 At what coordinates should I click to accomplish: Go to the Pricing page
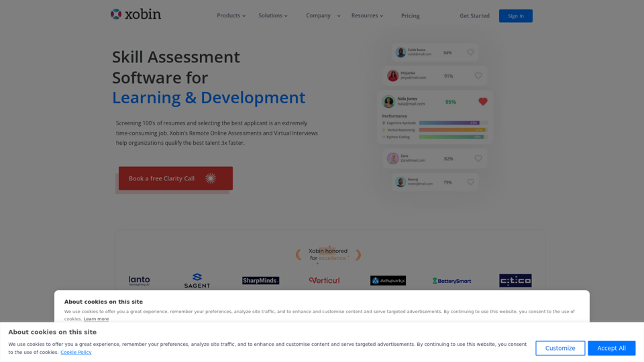(x=411, y=16)
